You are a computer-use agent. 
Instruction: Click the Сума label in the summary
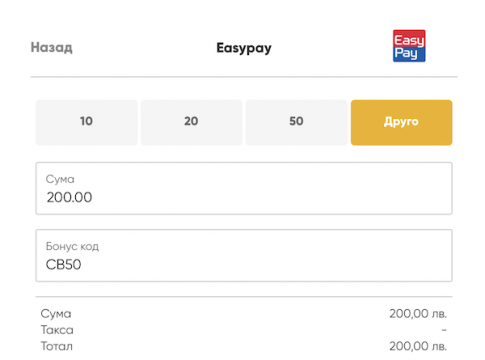[56, 314]
